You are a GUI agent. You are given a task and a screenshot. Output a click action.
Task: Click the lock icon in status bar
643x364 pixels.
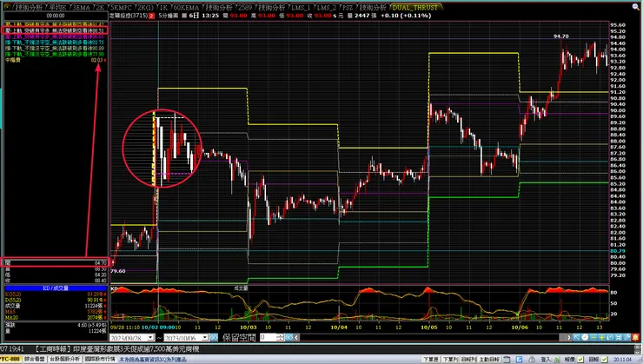pyautogui.click(x=532, y=360)
